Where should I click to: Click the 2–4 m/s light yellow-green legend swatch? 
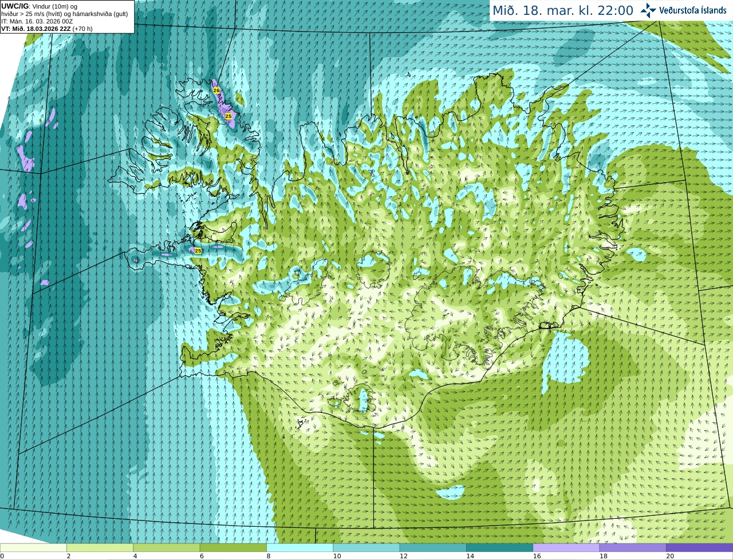(100, 547)
